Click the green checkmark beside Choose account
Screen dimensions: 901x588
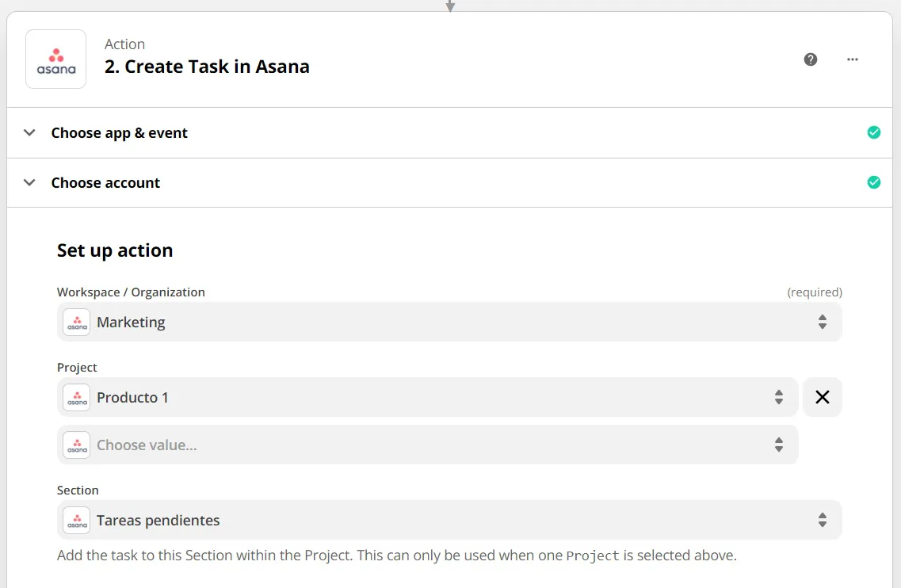[x=874, y=182]
